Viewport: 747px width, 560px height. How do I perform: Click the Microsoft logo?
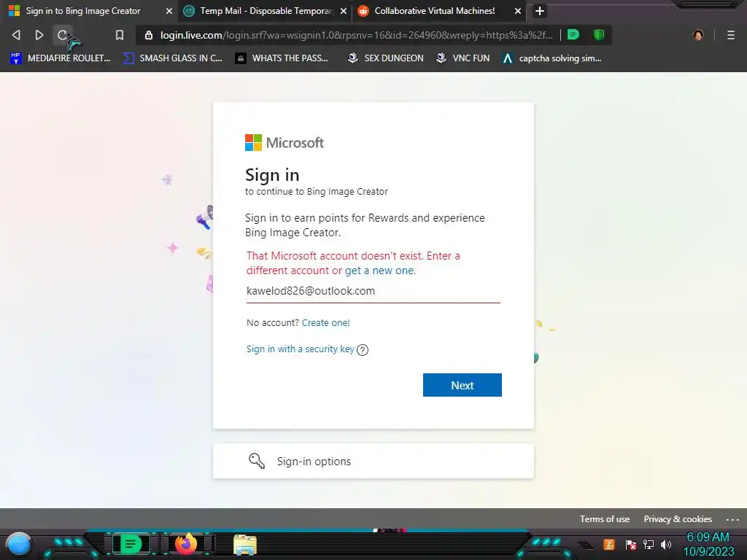[x=285, y=142]
